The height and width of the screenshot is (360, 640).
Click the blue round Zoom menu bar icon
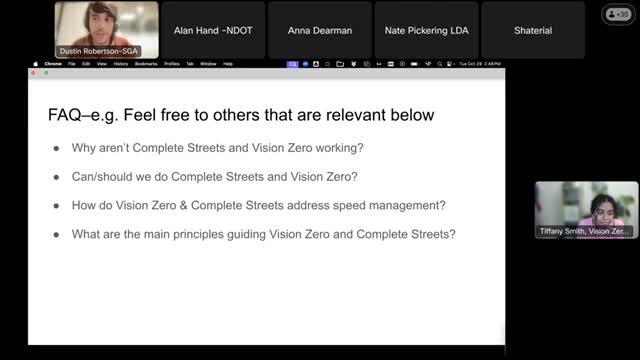pos(305,64)
